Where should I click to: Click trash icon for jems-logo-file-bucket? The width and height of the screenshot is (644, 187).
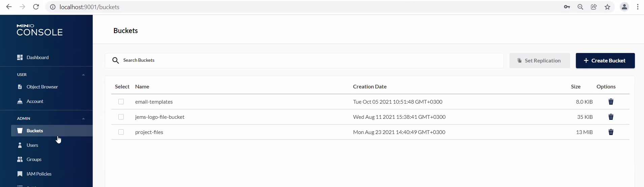pyautogui.click(x=611, y=117)
